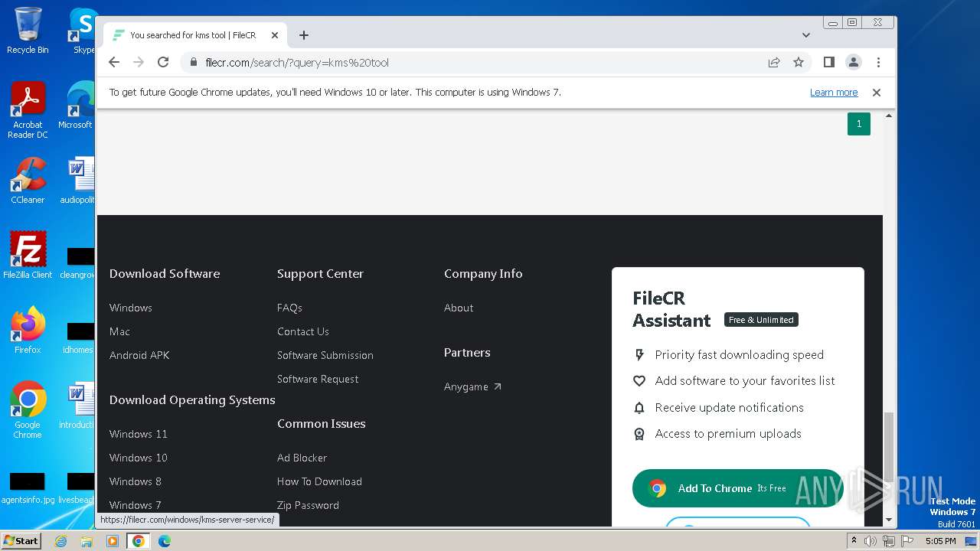Share this page icon in address bar

[774, 62]
